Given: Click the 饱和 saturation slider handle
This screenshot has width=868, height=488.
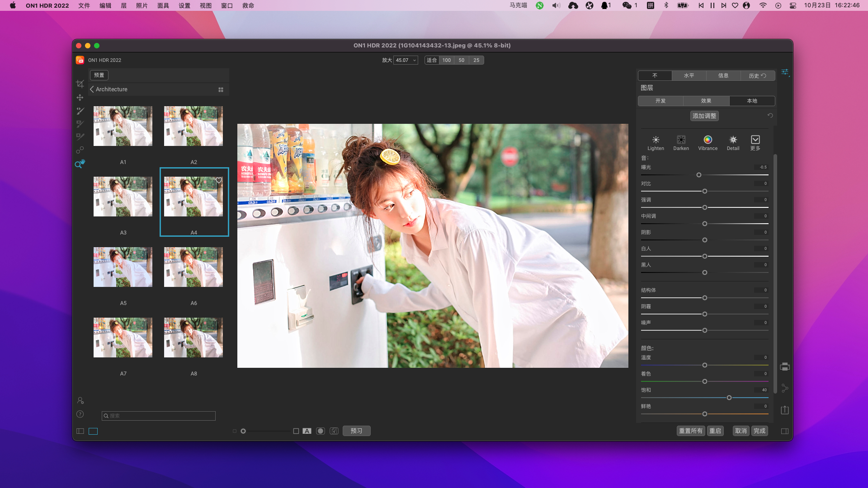Looking at the screenshot, I should tap(729, 398).
